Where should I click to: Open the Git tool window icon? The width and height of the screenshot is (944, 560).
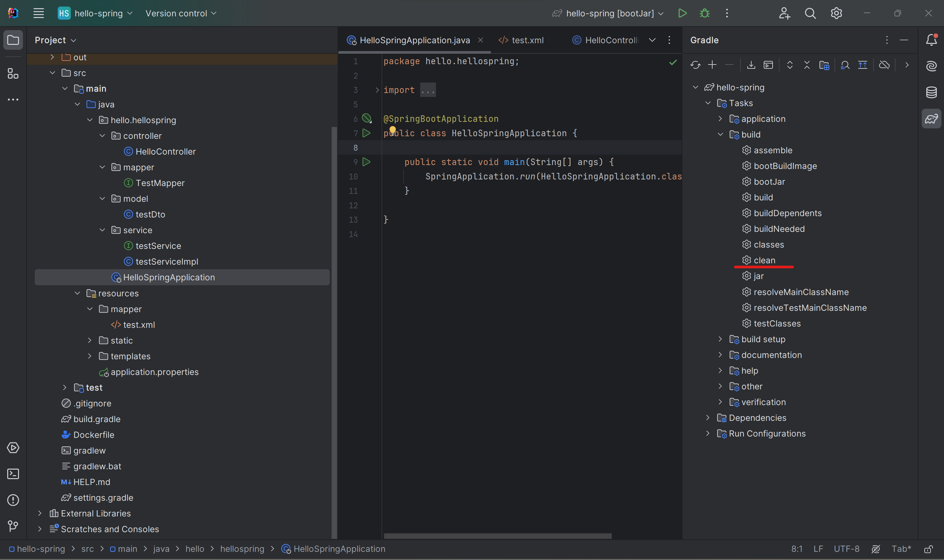[x=13, y=526]
